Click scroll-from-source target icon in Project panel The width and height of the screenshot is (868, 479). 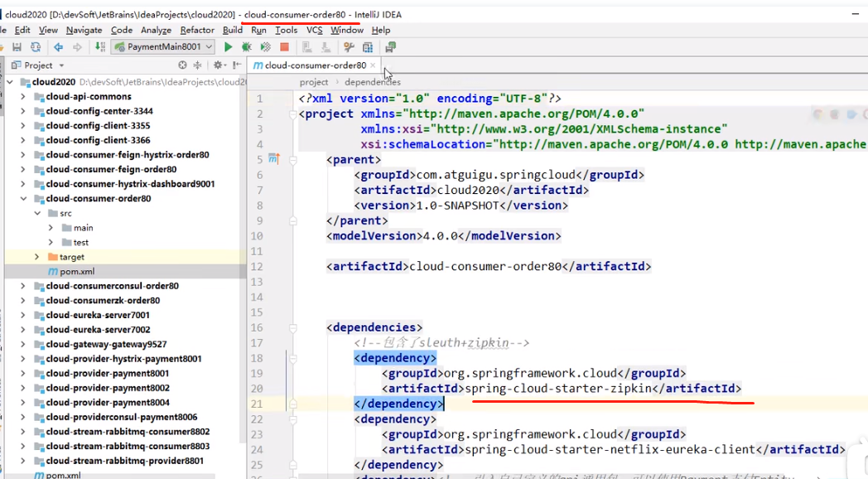pyautogui.click(x=182, y=65)
